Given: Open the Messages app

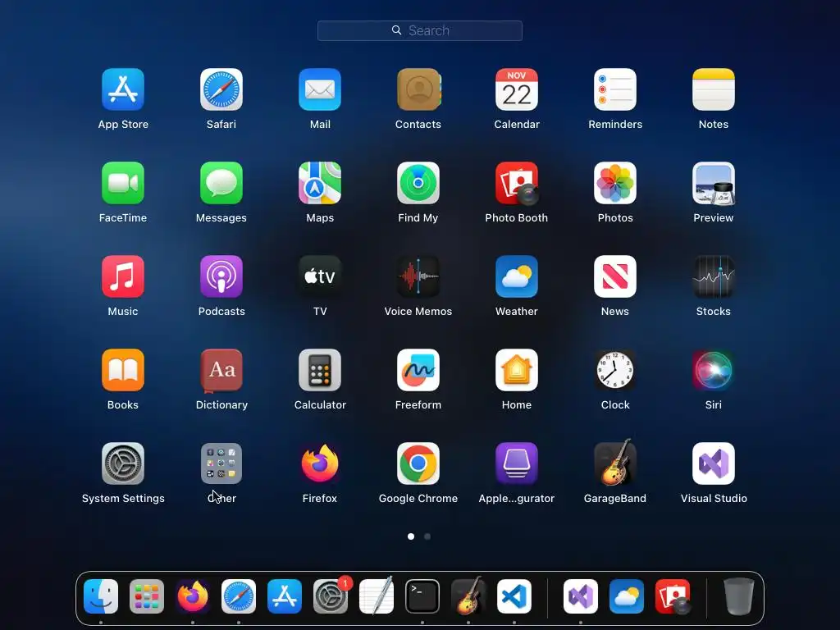Looking at the screenshot, I should 221,183.
